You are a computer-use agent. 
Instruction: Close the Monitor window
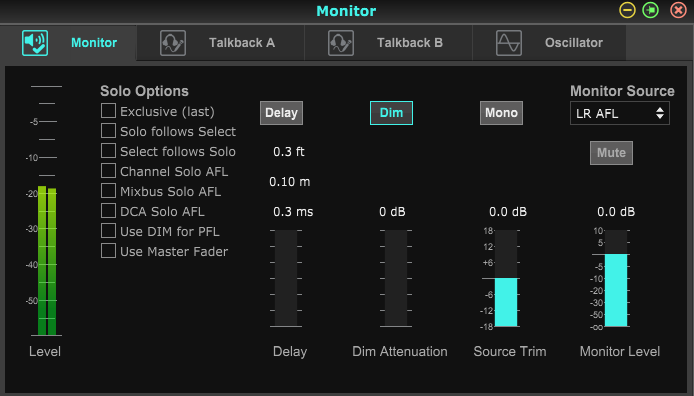click(678, 10)
